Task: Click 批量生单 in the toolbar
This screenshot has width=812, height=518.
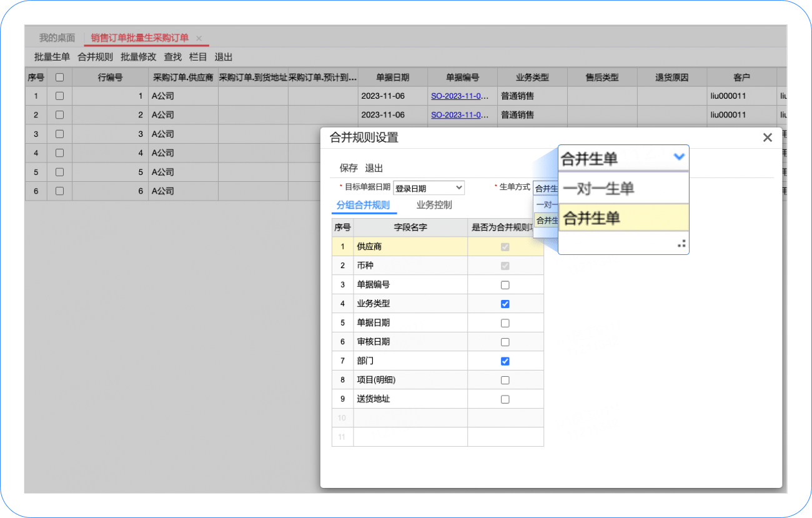Action: tap(52, 57)
